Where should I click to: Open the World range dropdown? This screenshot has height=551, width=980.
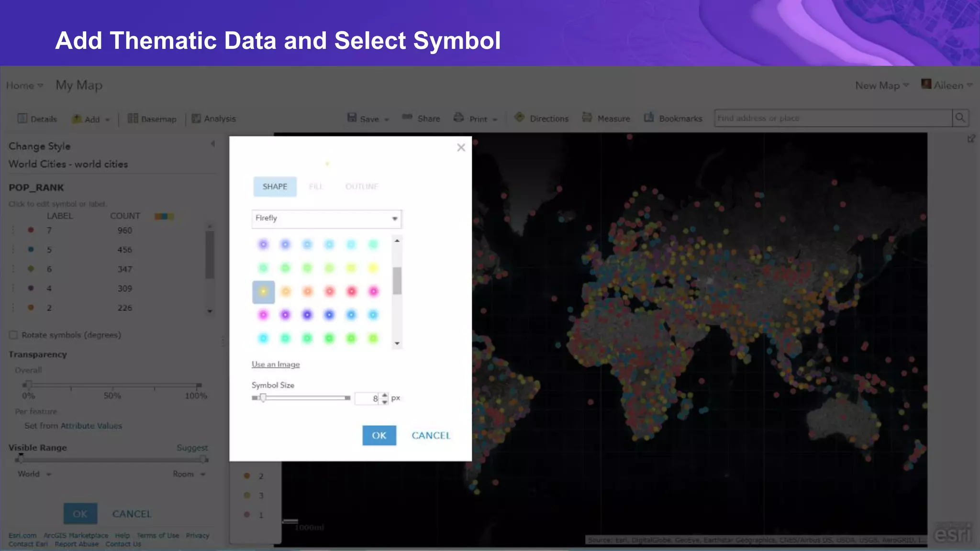[x=34, y=474]
